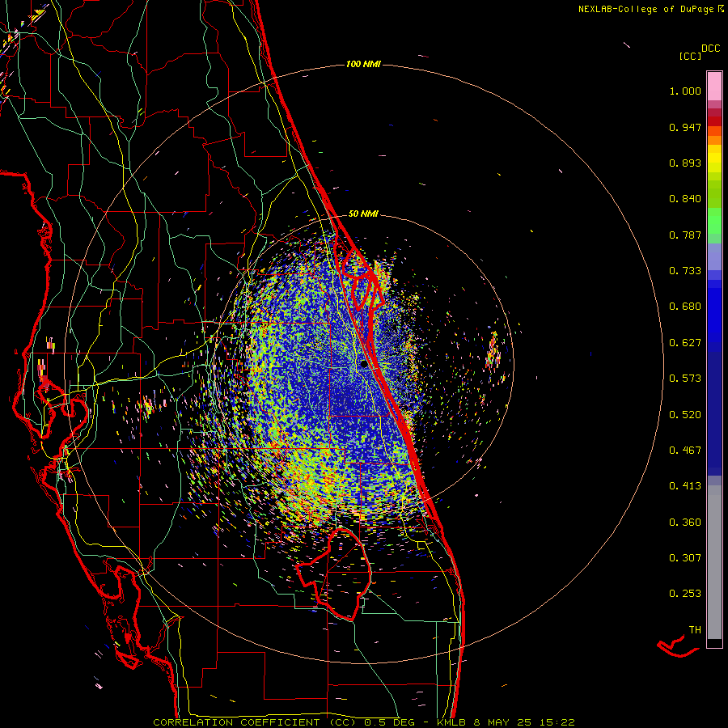Click the 0.893 scale value
This screenshot has width=728, height=728.
coord(685,163)
